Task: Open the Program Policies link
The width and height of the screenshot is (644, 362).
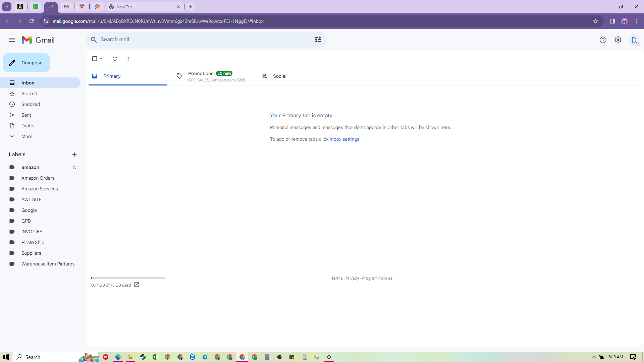Action: pos(377,278)
